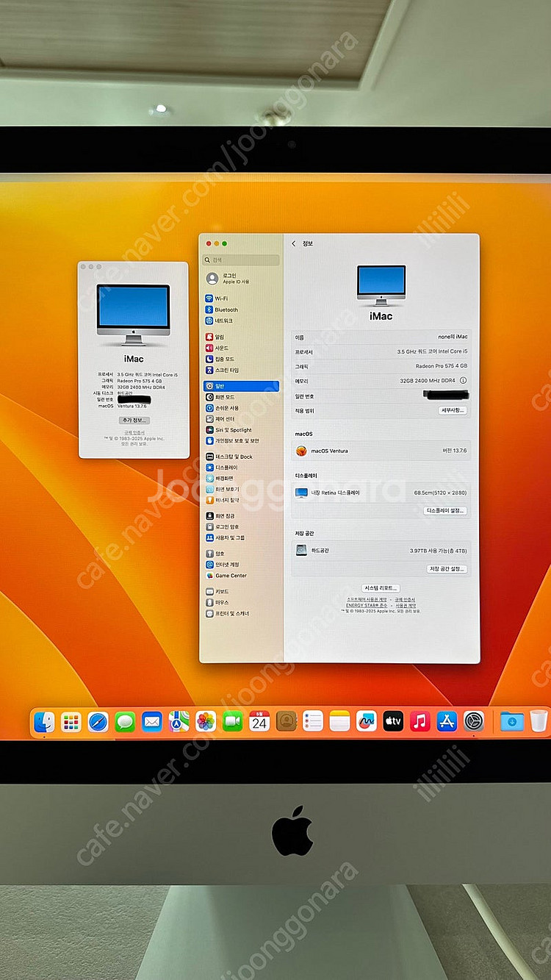Open Music from the Dock
The width and height of the screenshot is (551, 980).
click(419, 722)
